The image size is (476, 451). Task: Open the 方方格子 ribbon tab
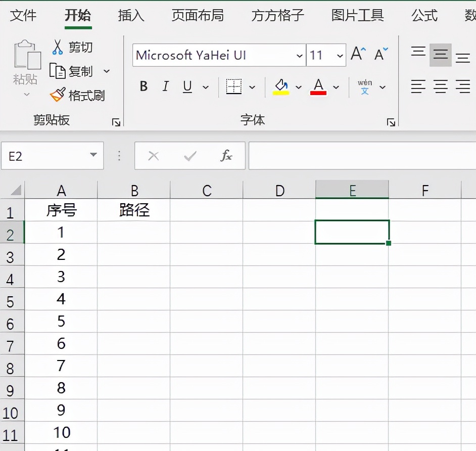(277, 16)
